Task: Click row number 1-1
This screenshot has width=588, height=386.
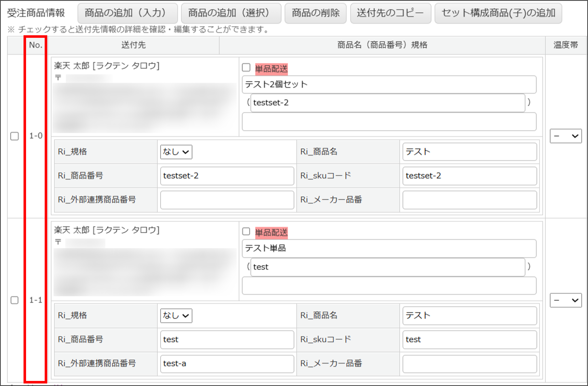Action: (x=36, y=300)
